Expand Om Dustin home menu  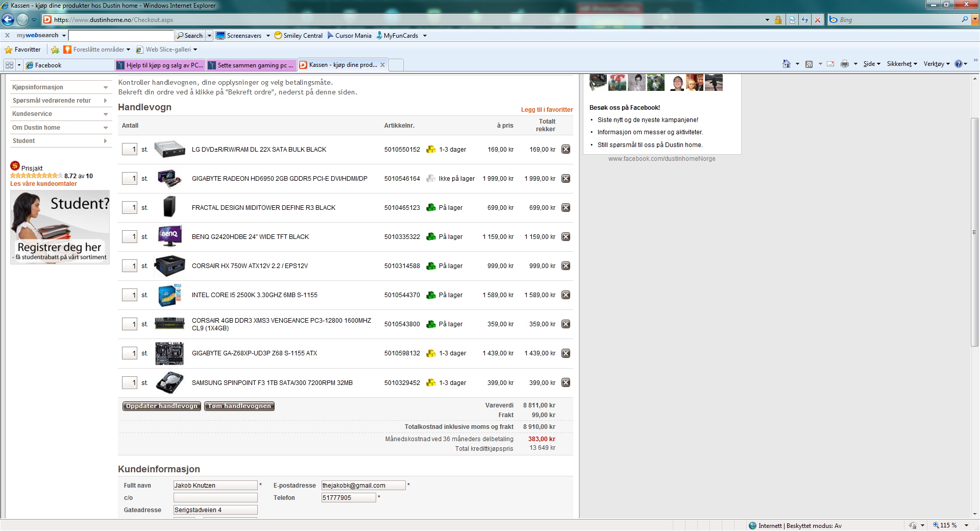coord(60,128)
